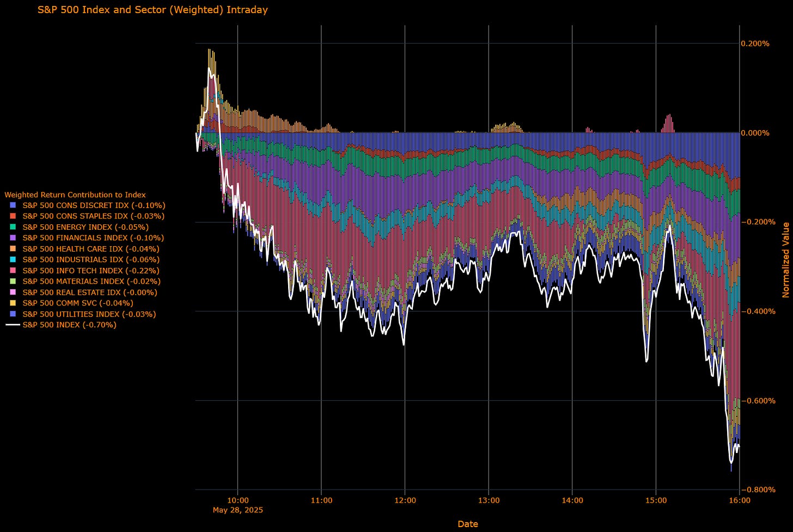Click the 13:00 x-axis tick label

(489, 500)
